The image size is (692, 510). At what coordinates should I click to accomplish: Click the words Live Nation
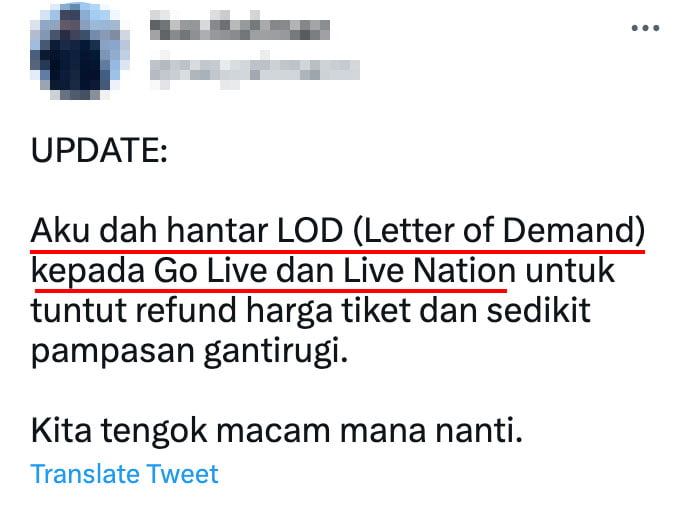[429, 270]
